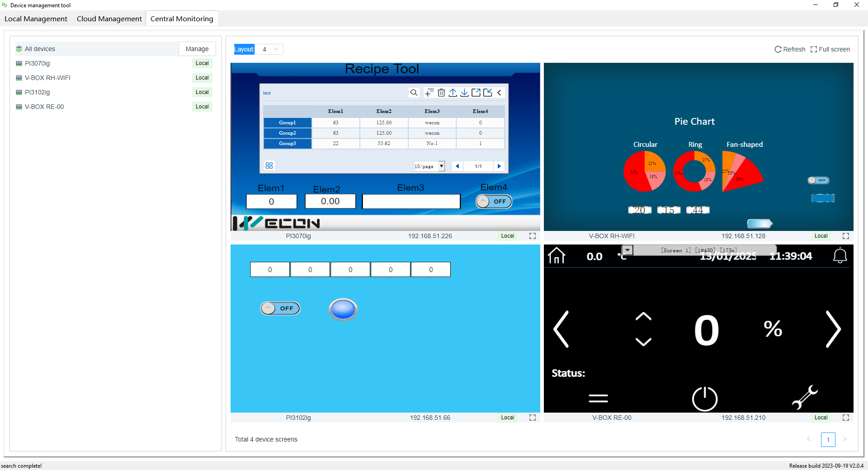Open the Local Management tab

click(36, 19)
